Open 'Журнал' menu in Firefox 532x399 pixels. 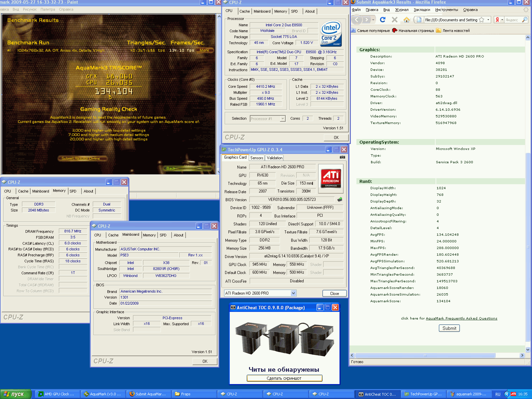(402, 10)
